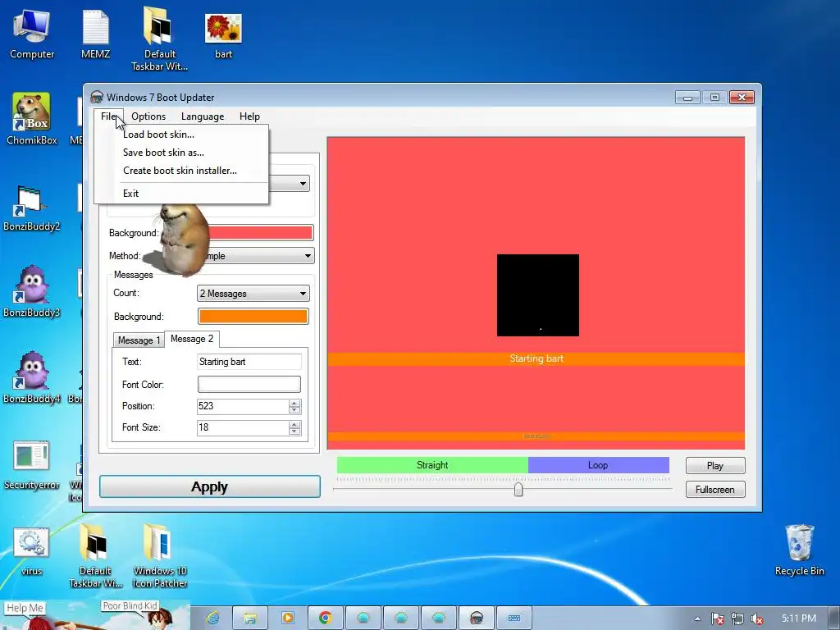Open the Options menu

[148, 116]
